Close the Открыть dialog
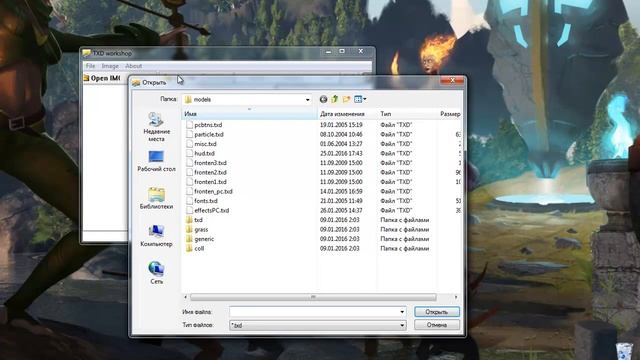Image resolution: width=640 pixels, height=360 pixels. click(x=452, y=81)
